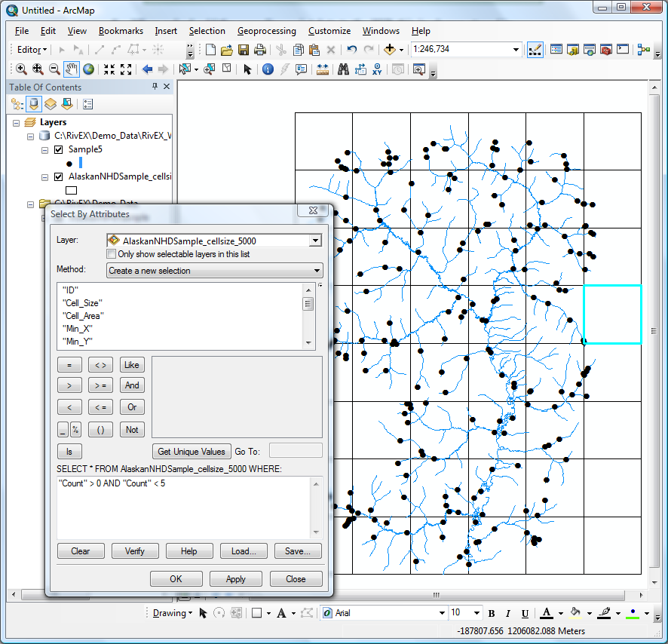Toggle Sample5 layer visibility checkbox
The width and height of the screenshot is (668, 644).
point(58,149)
